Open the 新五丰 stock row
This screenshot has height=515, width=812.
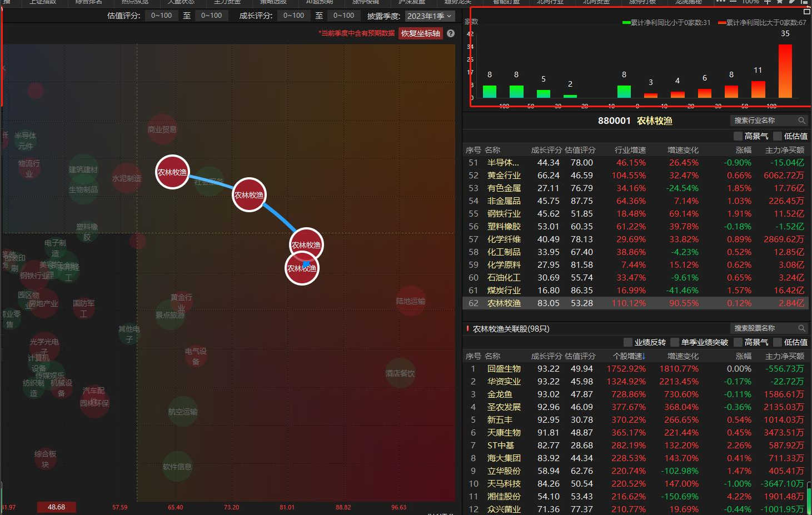(x=635, y=420)
